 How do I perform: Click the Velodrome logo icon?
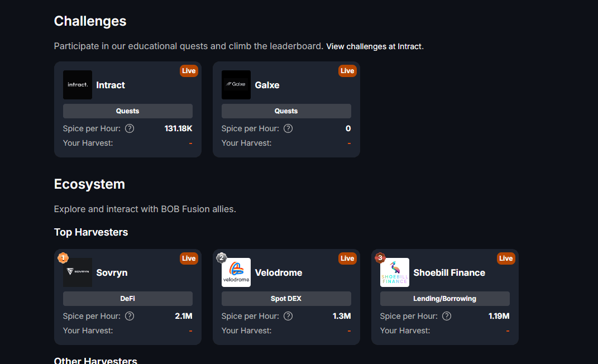[x=236, y=272]
